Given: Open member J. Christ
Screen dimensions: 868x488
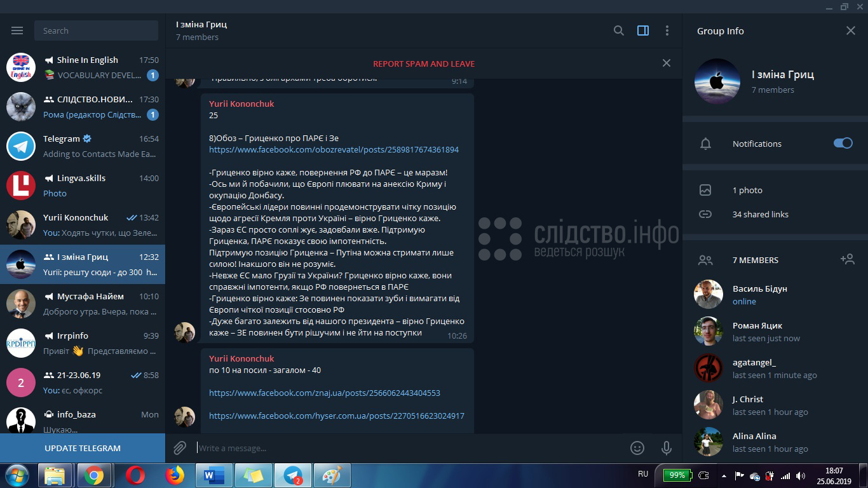Looking at the screenshot, I should click(775, 405).
